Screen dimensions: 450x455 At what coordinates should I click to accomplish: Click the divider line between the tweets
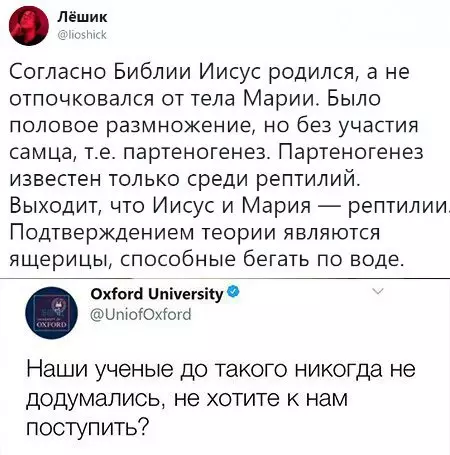[225, 278]
